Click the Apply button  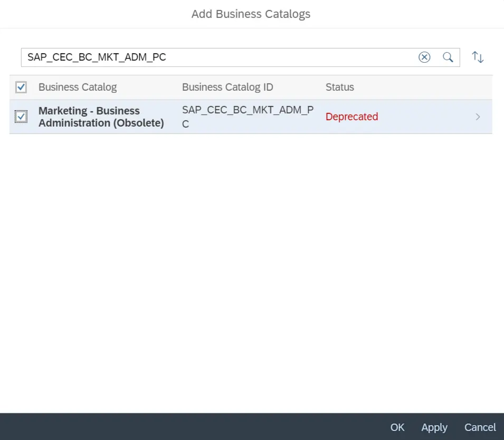point(434,427)
